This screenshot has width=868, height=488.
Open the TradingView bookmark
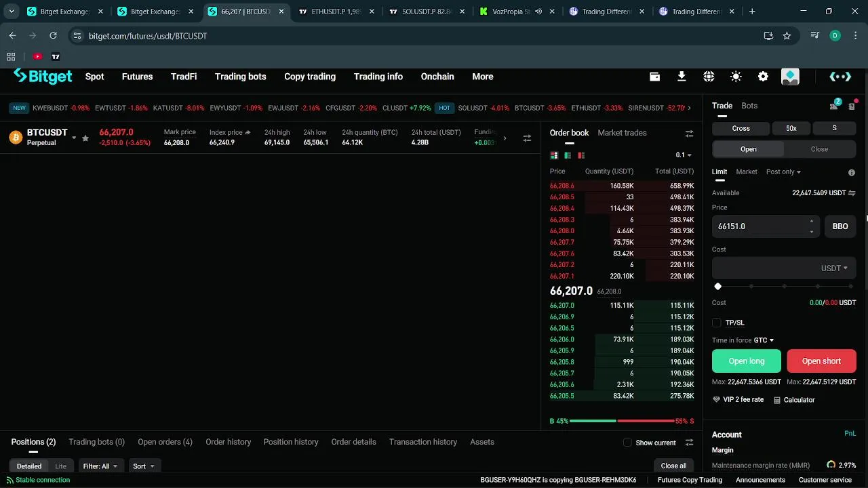[x=56, y=57]
